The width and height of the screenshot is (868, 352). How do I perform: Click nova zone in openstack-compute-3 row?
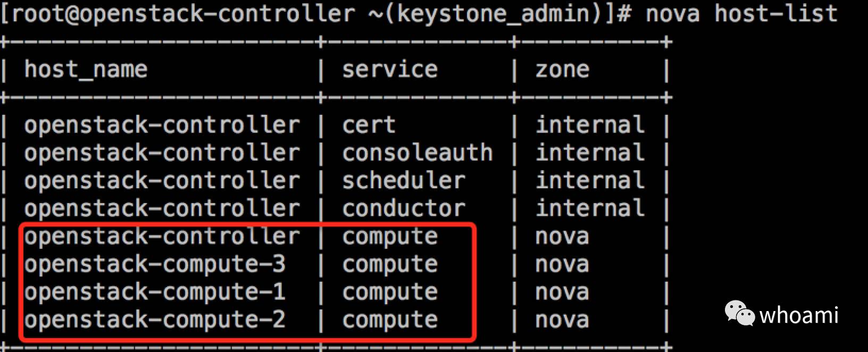pos(562,264)
